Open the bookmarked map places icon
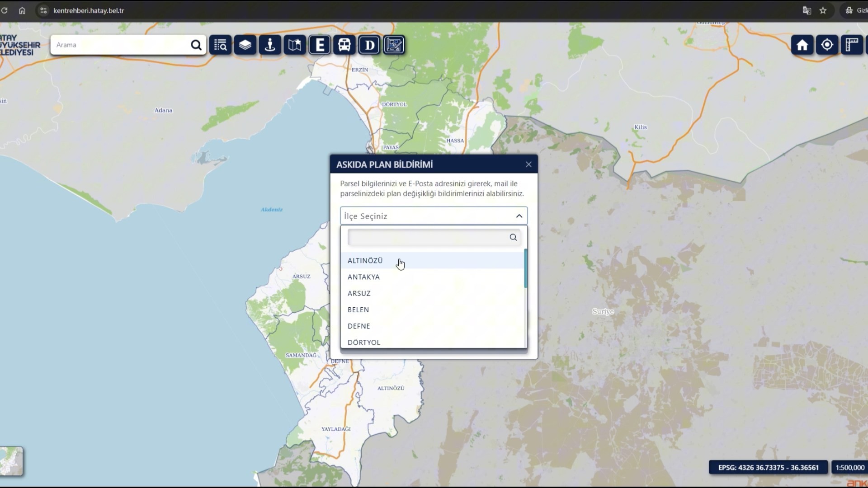868x488 pixels. (x=295, y=45)
